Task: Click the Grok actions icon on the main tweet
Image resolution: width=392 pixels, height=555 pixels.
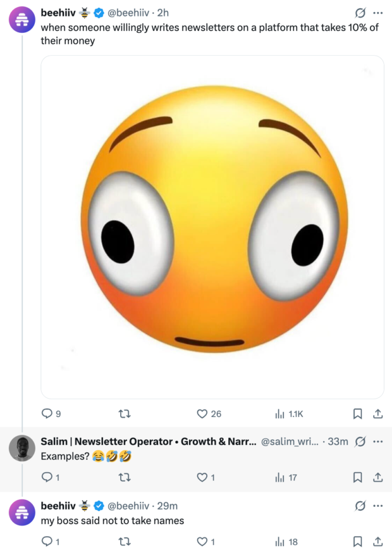Action: [x=360, y=12]
